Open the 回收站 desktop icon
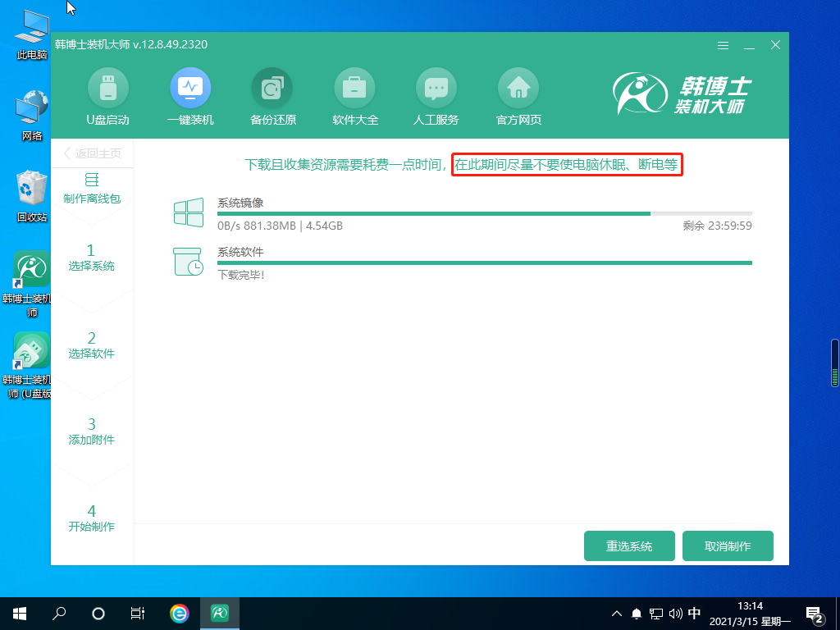Image resolution: width=840 pixels, height=630 pixels. pos(32,197)
